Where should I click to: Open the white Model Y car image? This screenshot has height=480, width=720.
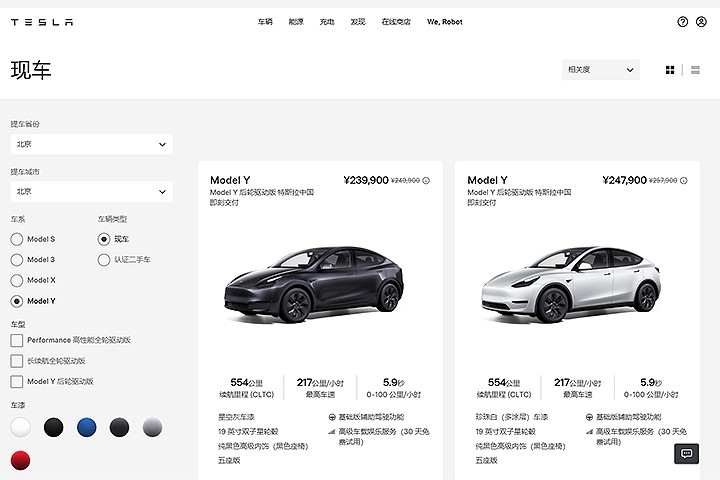pyautogui.click(x=571, y=285)
